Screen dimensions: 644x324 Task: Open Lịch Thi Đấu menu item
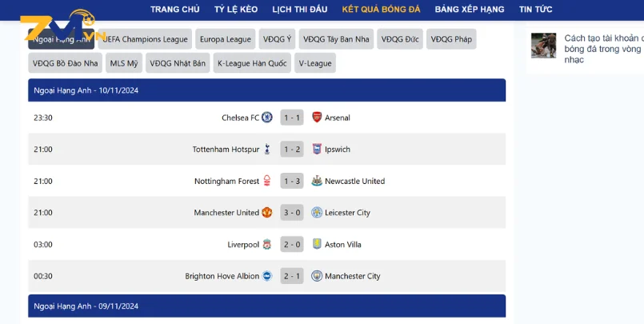pos(300,10)
